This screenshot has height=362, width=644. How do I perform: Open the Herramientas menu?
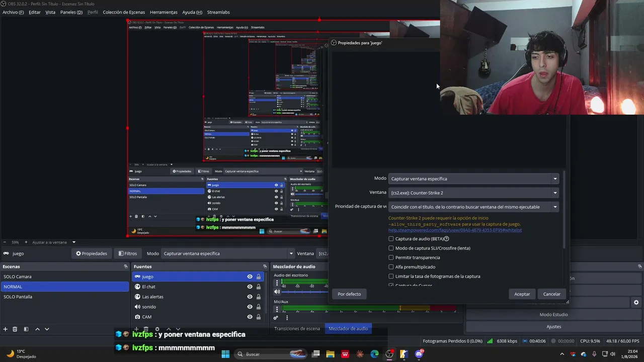point(164,12)
